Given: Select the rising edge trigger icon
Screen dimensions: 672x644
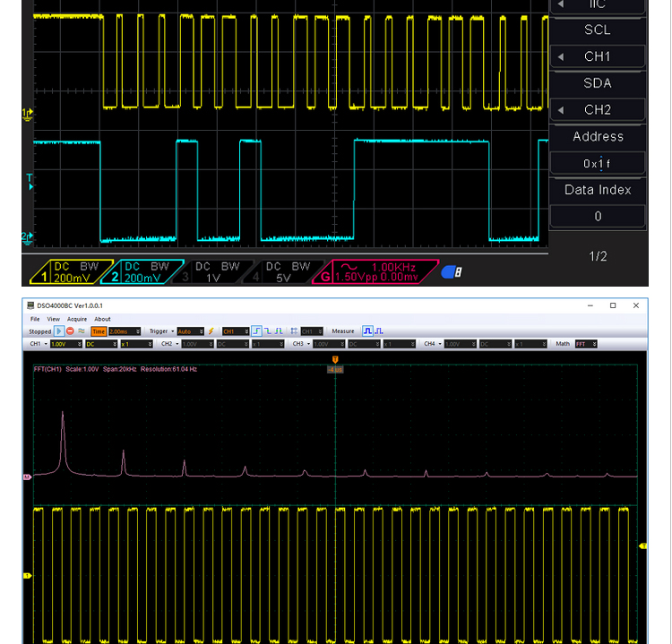Looking at the screenshot, I should [256, 331].
